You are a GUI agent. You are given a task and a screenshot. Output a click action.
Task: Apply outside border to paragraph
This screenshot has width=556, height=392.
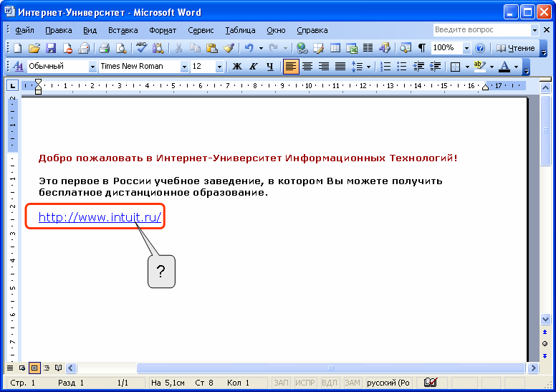[x=455, y=67]
